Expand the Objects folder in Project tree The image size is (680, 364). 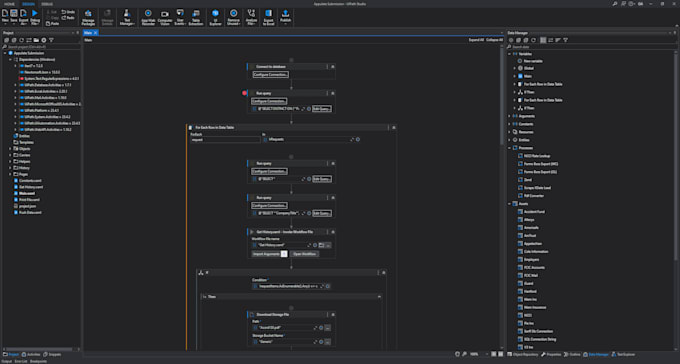coord(10,149)
